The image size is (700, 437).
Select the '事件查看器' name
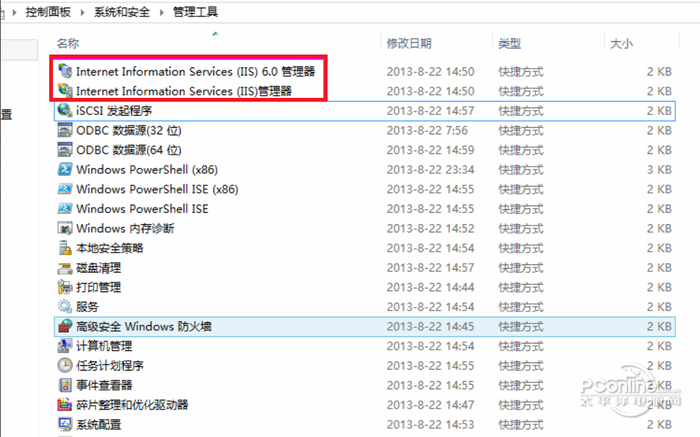(x=104, y=386)
